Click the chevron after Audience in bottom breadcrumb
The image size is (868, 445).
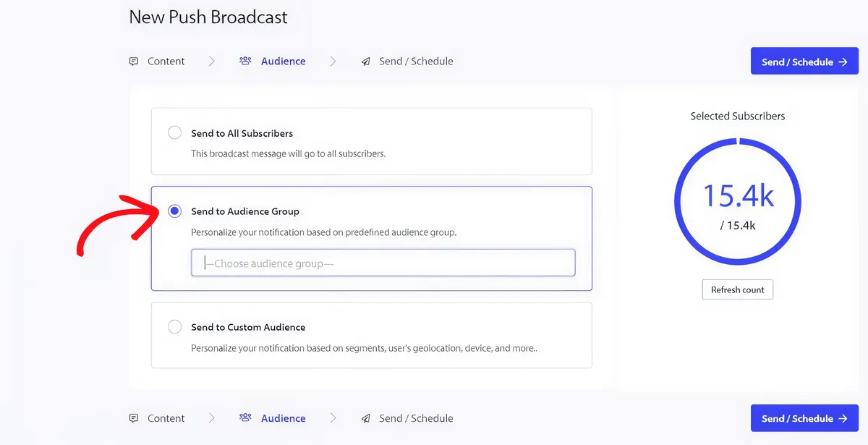pyautogui.click(x=333, y=418)
